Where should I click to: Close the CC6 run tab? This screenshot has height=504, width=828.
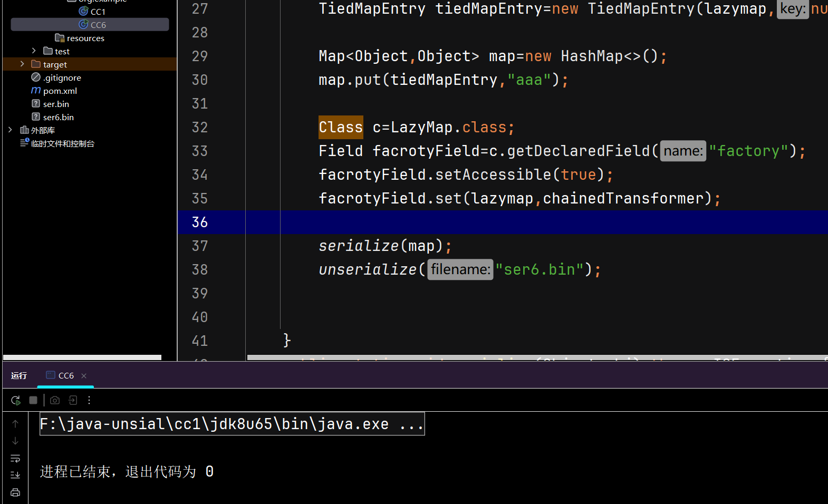pyautogui.click(x=84, y=376)
